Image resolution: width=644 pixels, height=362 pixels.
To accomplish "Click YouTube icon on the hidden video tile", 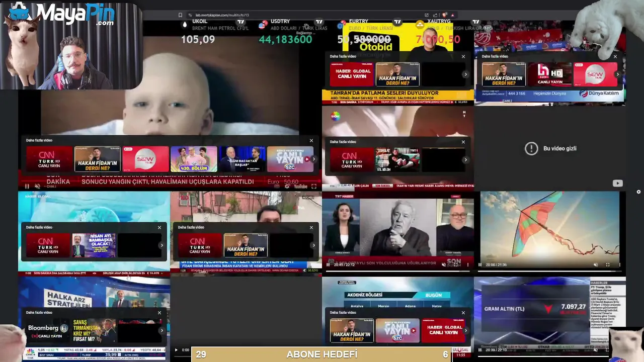I will click(x=617, y=184).
